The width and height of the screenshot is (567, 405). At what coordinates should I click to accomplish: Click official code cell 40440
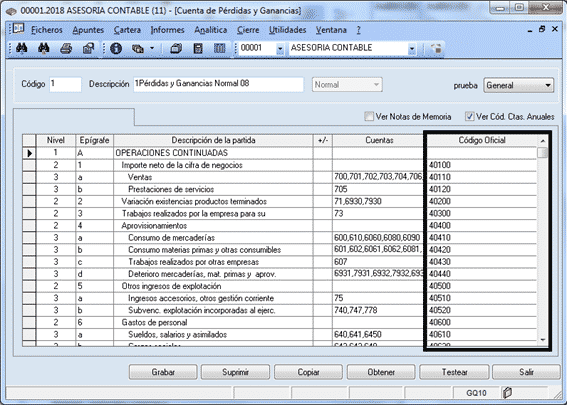(482, 274)
